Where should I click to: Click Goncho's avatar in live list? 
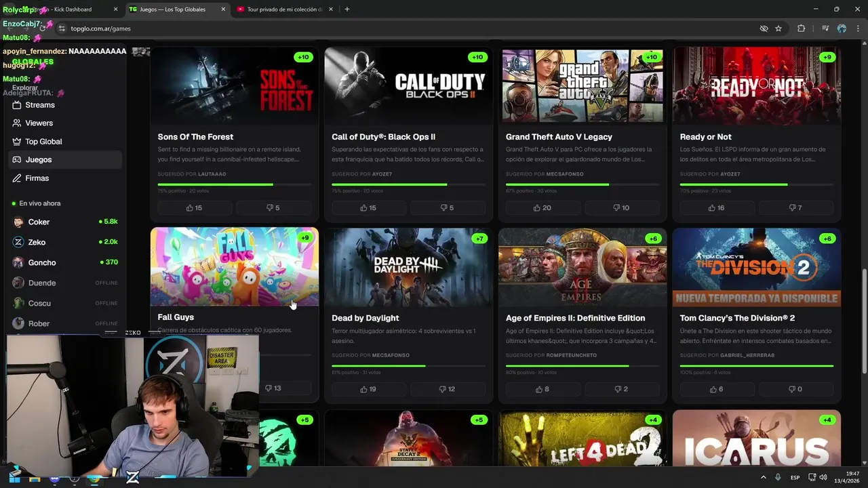point(18,262)
